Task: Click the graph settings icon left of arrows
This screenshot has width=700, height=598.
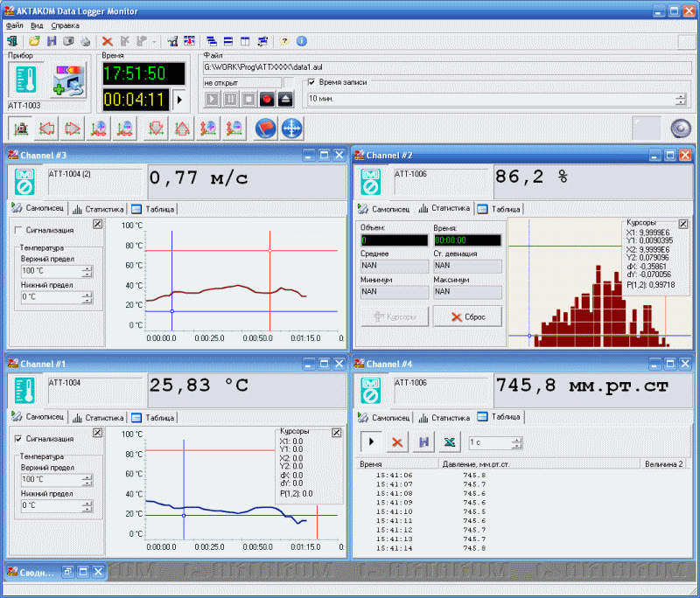Action: tap(20, 129)
